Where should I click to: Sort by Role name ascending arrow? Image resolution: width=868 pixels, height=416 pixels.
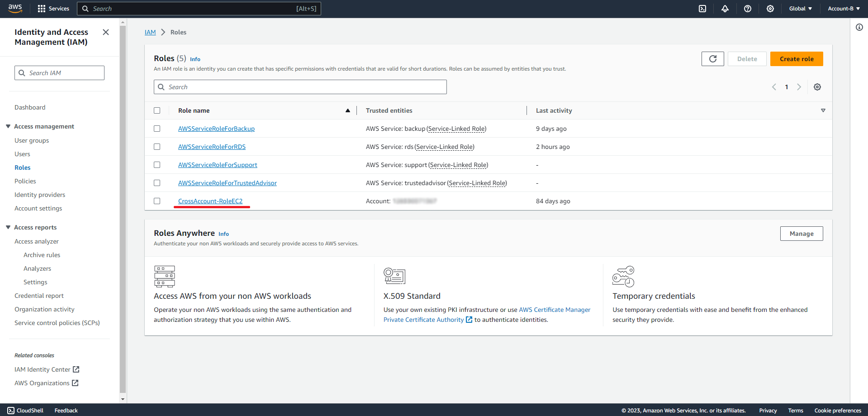(348, 110)
